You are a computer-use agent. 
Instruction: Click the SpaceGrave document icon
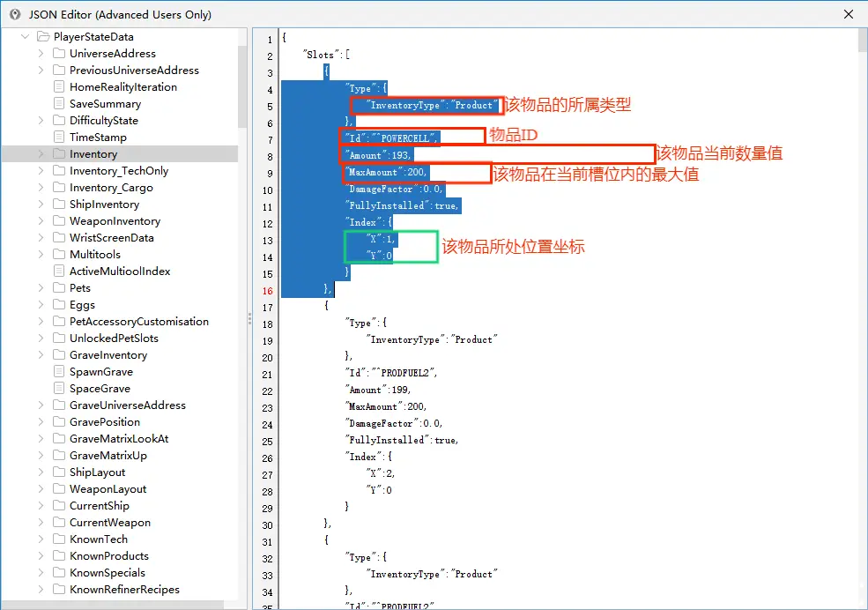(59, 388)
